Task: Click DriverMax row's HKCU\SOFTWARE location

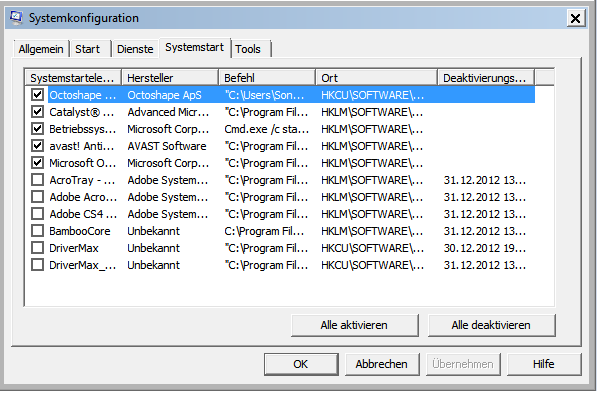Action: [x=372, y=248]
